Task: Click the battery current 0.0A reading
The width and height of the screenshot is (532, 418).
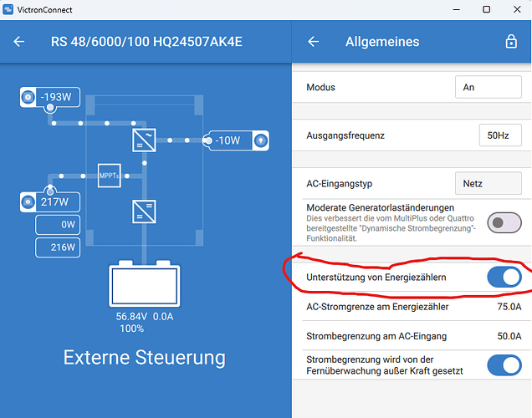Action: pyautogui.click(x=163, y=316)
